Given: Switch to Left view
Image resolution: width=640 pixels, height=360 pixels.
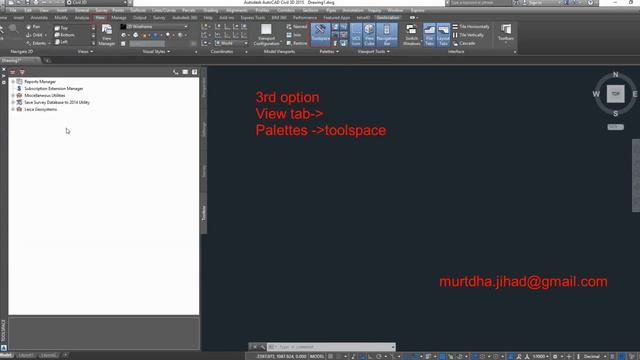Looking at the screenshot, I should pos(61,42).
